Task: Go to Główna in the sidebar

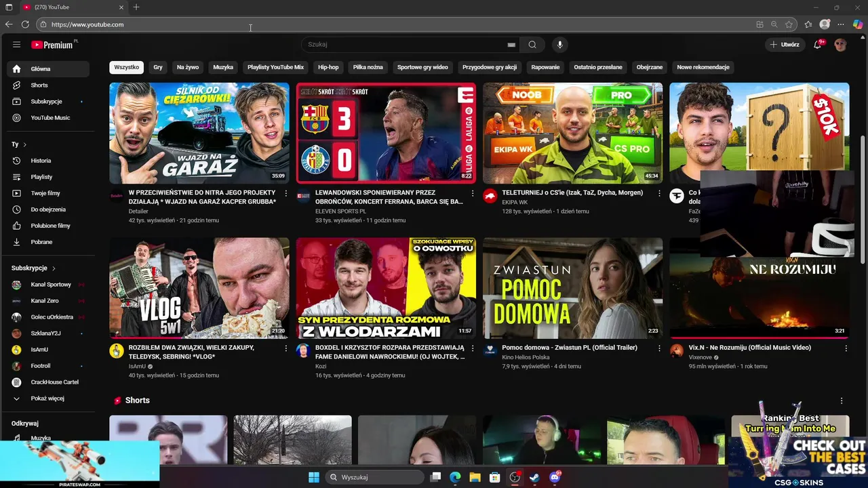Action: tap(48, 69)
